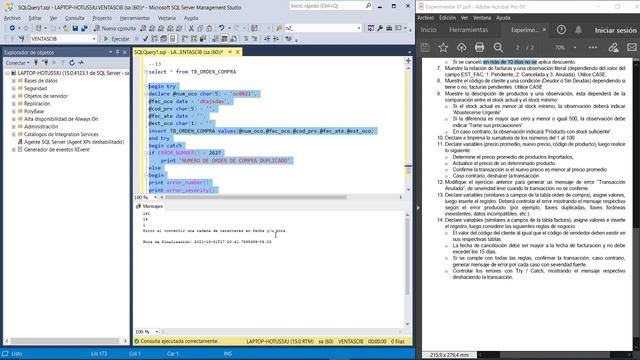
Task: Click the Paste icon in SSMS toolbar
Action: [x=209, y=28]
